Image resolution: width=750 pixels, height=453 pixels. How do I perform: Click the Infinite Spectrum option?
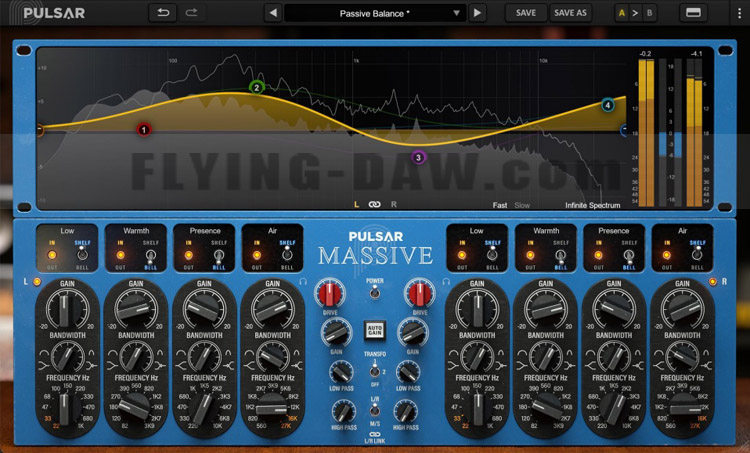[x=593, y=205]
